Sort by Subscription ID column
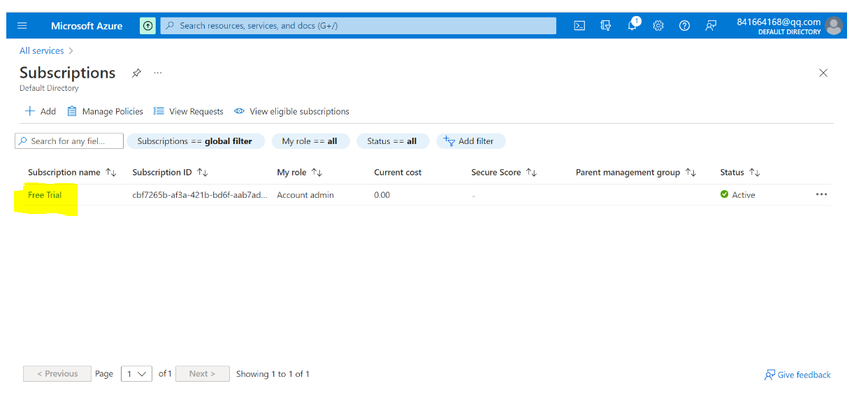 pos(170,172)
